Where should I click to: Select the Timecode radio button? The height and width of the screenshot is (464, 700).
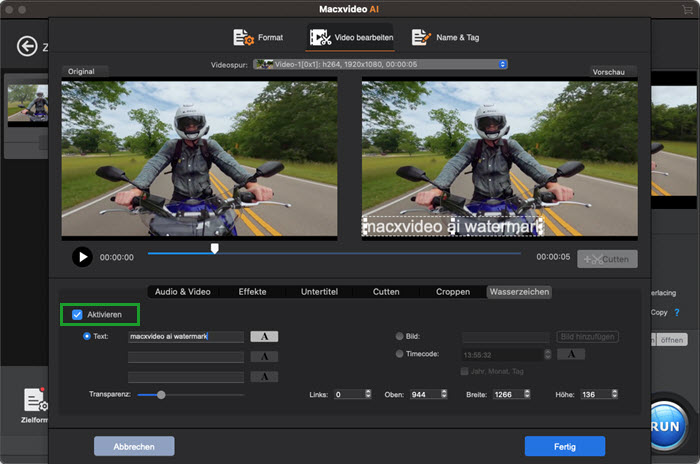click(x=400, y=354)
